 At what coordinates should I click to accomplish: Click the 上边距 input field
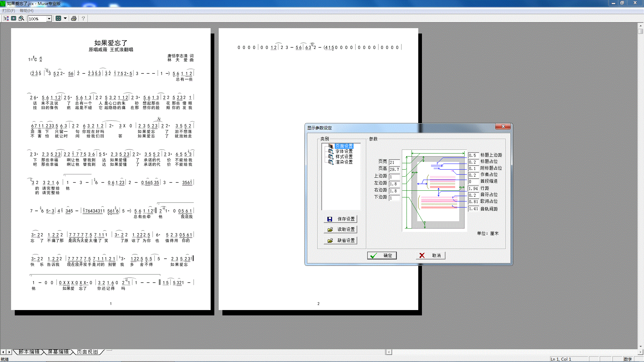click(394, 177)
